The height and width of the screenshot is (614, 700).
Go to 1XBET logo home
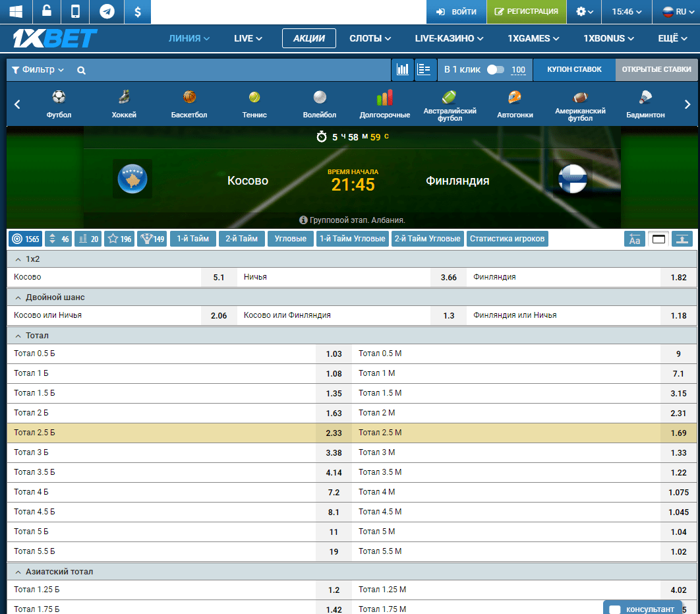[x=55, y=38]
